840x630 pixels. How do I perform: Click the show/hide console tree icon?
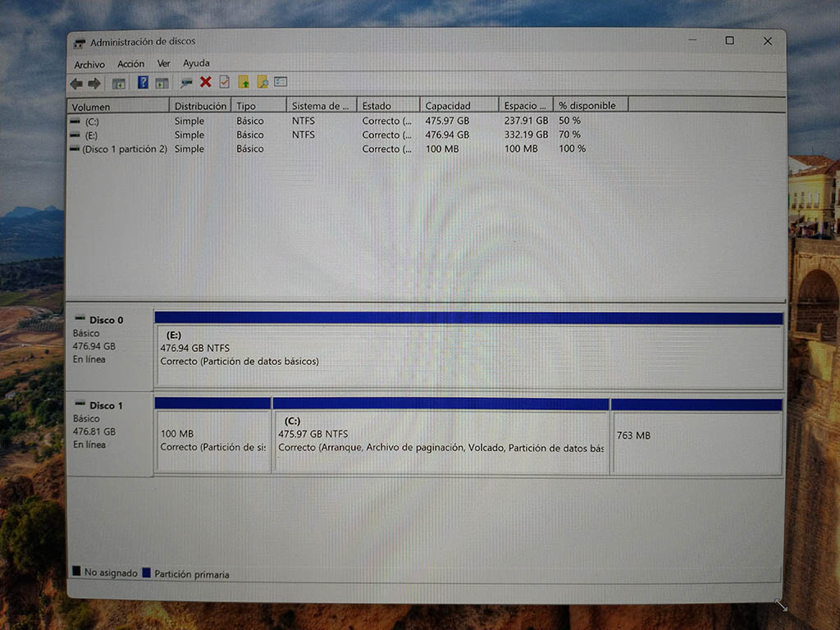(119, 83)
